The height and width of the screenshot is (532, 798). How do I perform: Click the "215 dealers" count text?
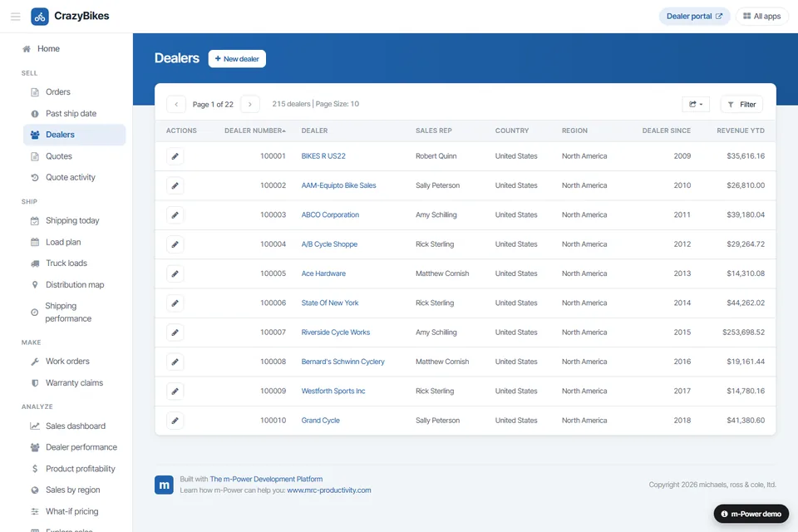pos(291,104)
